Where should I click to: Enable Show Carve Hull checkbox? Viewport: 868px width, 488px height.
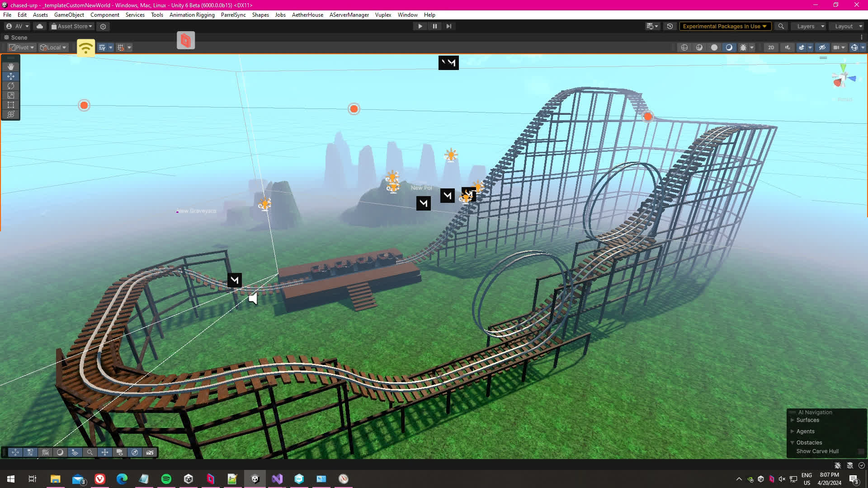tap(861, 451)
